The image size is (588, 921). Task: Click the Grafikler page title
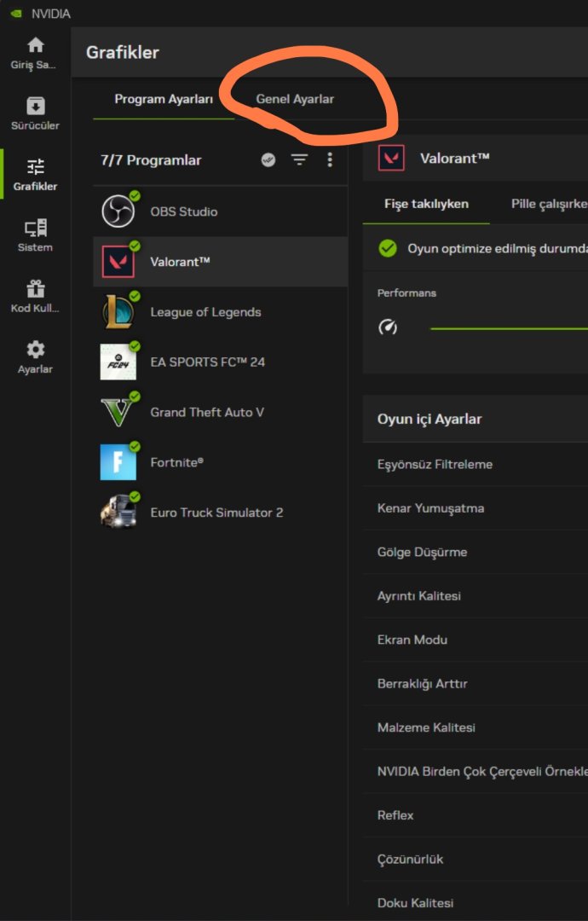click(122, 52)
